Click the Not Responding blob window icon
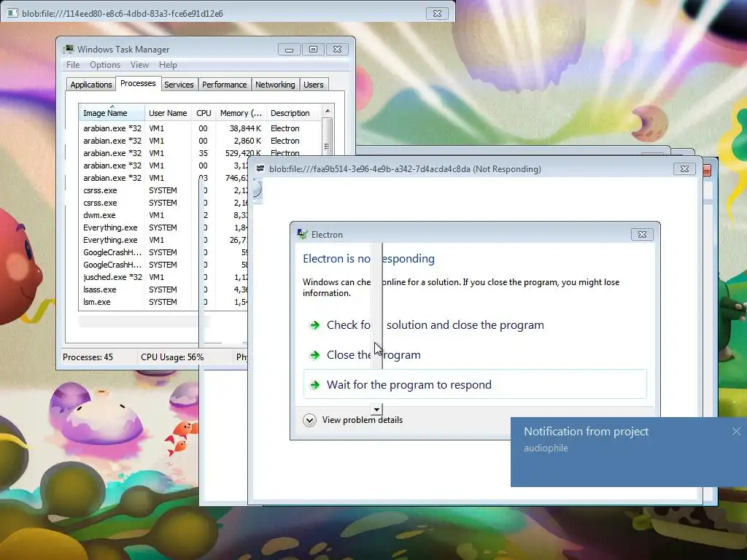Screen dimensions: 747x560 pyautogui.click(x=260, y=169)
